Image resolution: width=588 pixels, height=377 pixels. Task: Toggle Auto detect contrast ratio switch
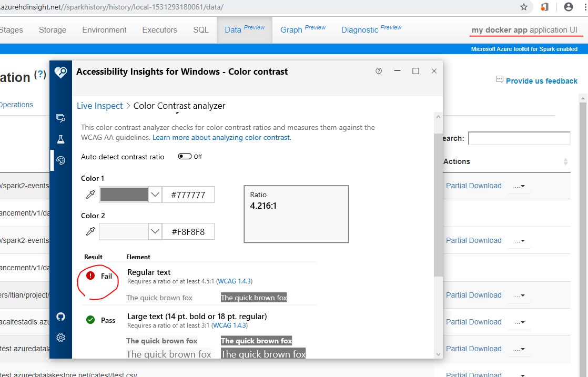pyautogui.click(x=185, y=156)
